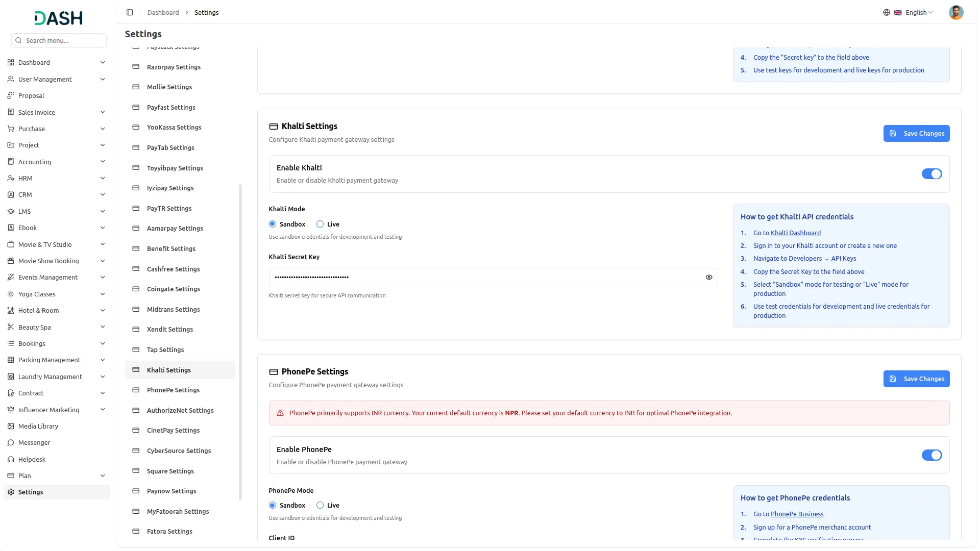Click the Khalti Settings header card icon
Image resolution: width=980 pixels, height=551 pixels.
coord(274,127)
